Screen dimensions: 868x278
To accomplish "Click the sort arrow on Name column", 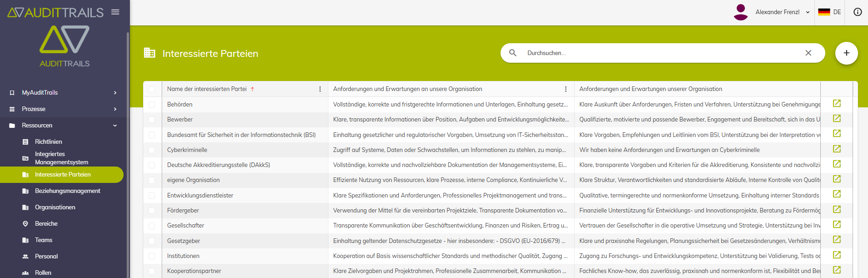I will tap(253, 89).
